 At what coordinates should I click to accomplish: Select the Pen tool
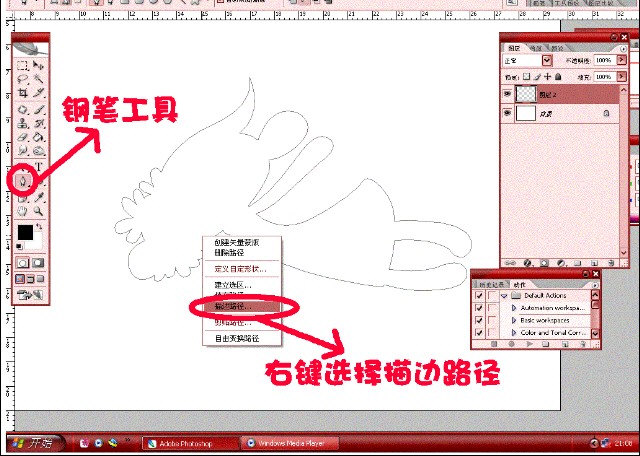(x=22, y=182)
